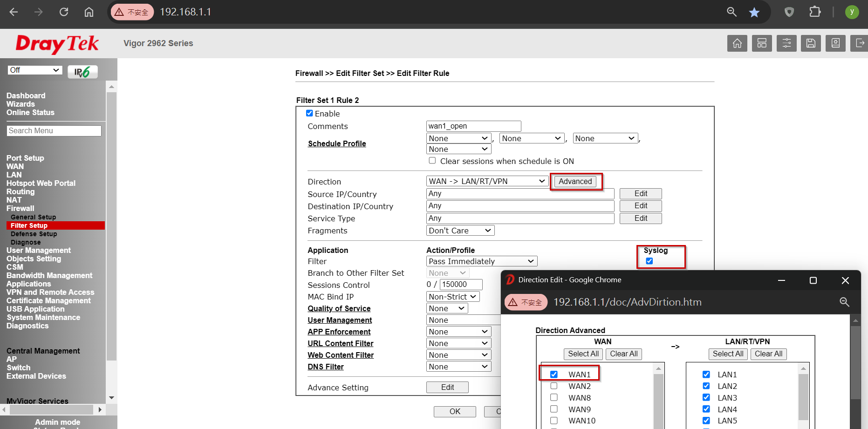Open the dashboard layout icon in header
This screenshot has height=429, width=868.
(762, 43)
